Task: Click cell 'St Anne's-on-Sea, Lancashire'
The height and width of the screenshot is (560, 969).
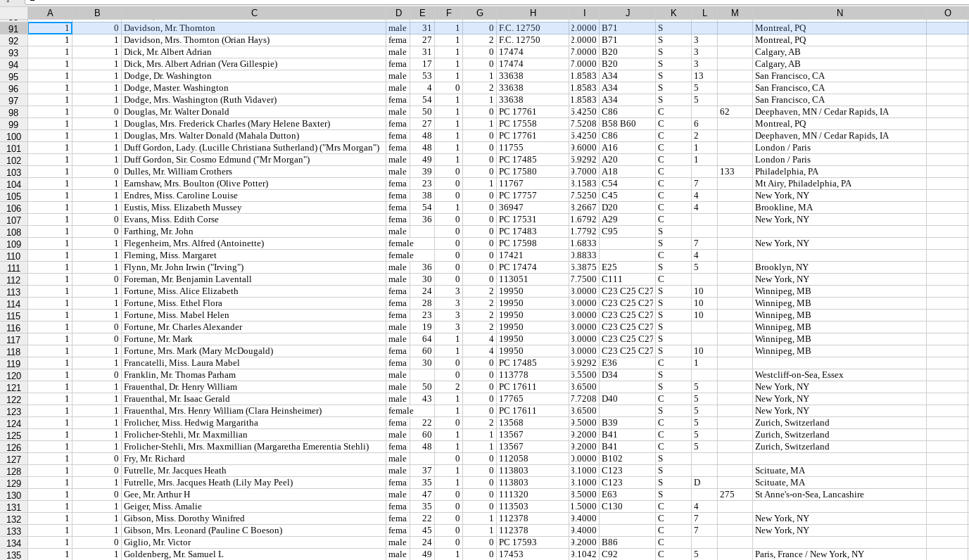Action: tap(840, 495)
